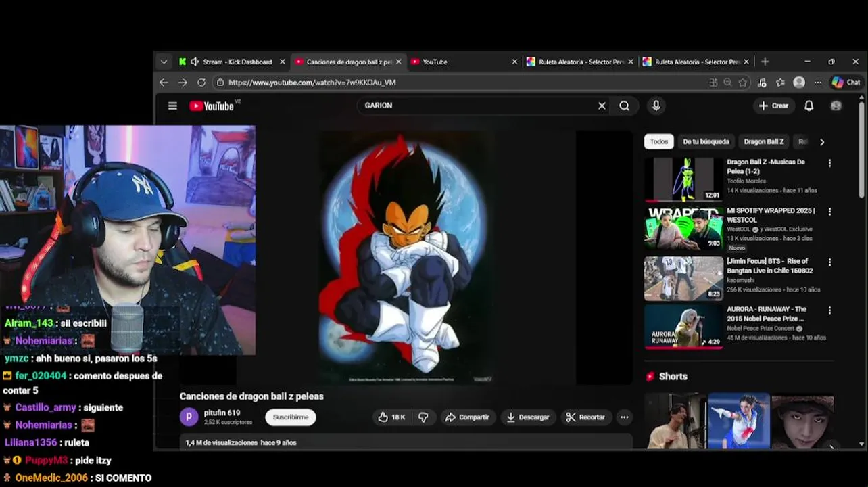View site information lock icon
The image size is (868, 487).
219,83
